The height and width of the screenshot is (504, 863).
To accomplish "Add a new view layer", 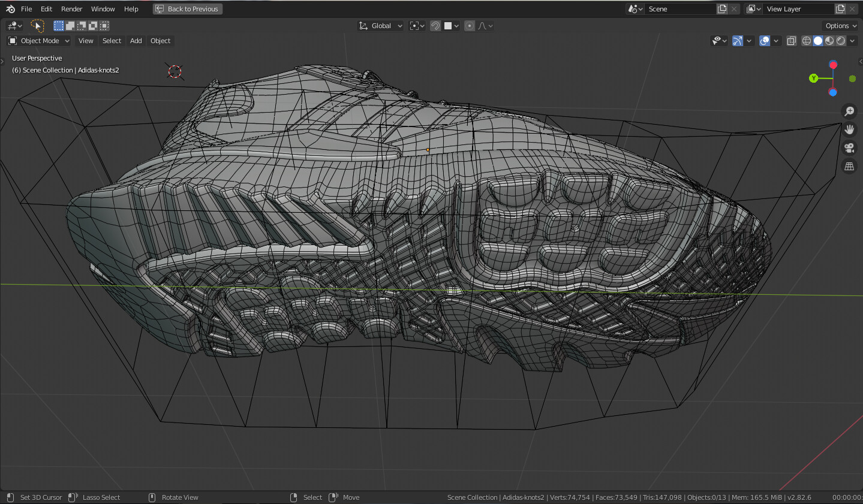I will pyautogui.click(x=841, y=9).
